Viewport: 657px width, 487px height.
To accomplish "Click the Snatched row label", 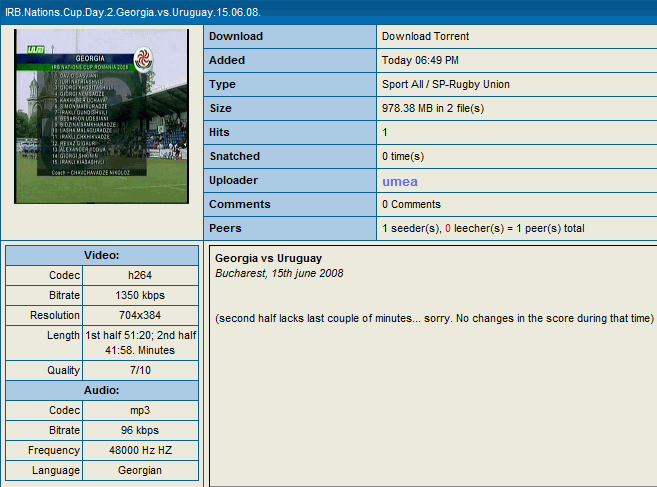I will pyautogui.click(x=235, y=156).
